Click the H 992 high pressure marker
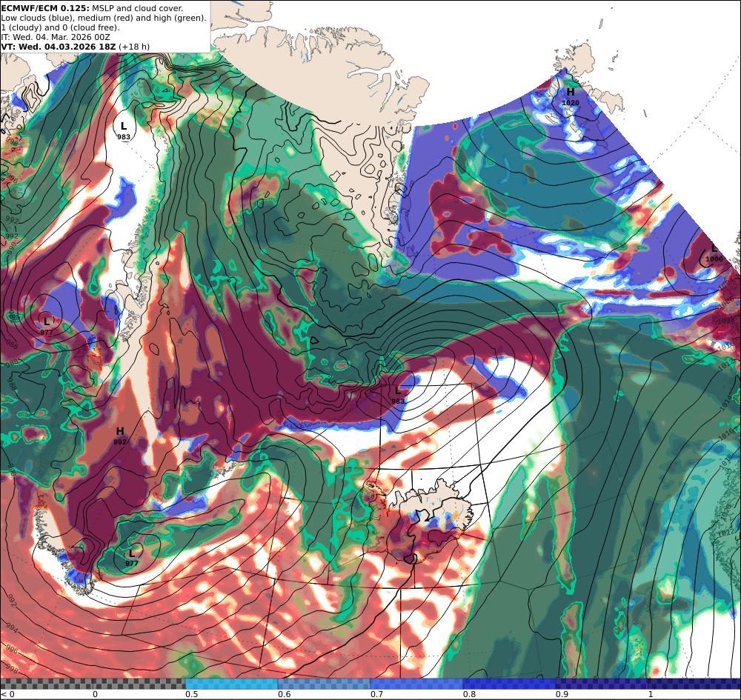Image resolution: width=741 pixels, height=700 pixels. [x=120, y=436]
